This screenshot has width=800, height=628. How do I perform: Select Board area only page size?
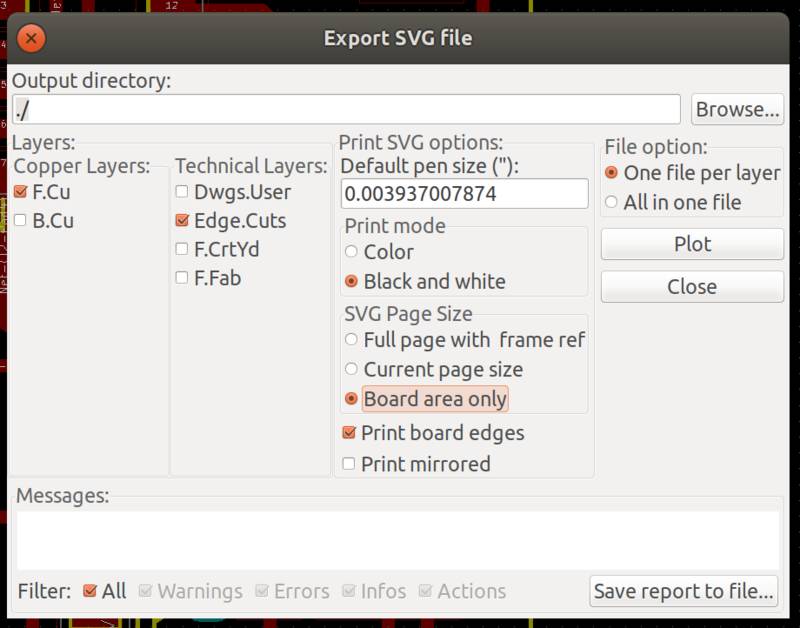pos(352,398)
